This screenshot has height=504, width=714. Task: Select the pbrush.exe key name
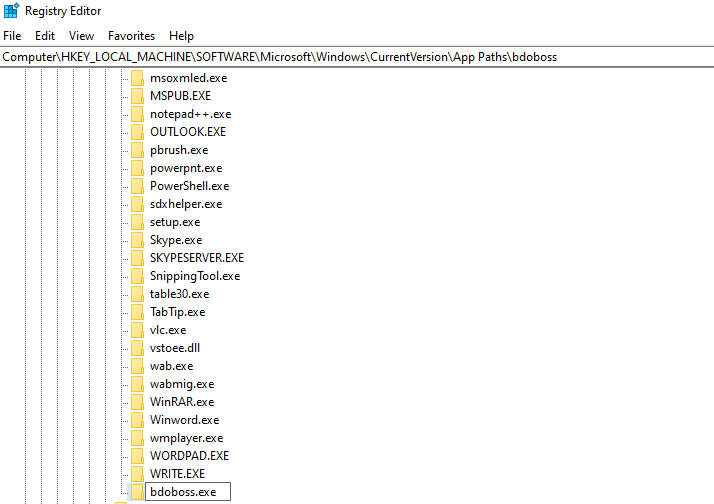coord(179,150)
